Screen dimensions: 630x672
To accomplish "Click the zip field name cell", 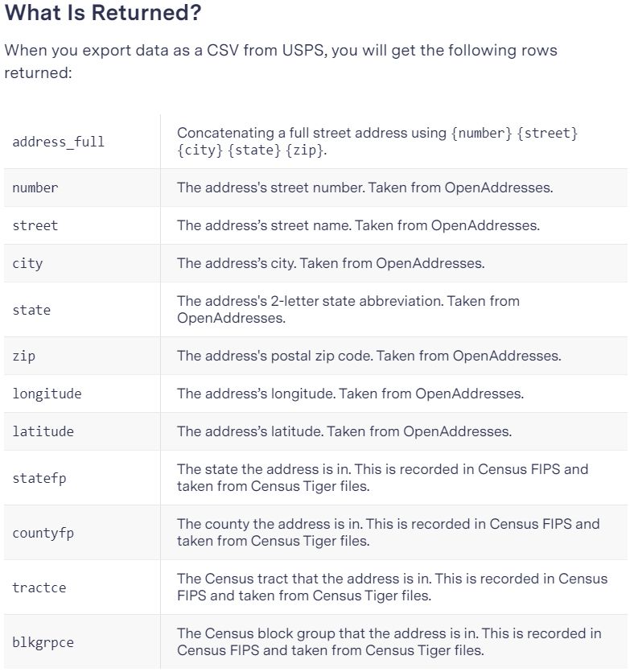I will coord(23,356).
